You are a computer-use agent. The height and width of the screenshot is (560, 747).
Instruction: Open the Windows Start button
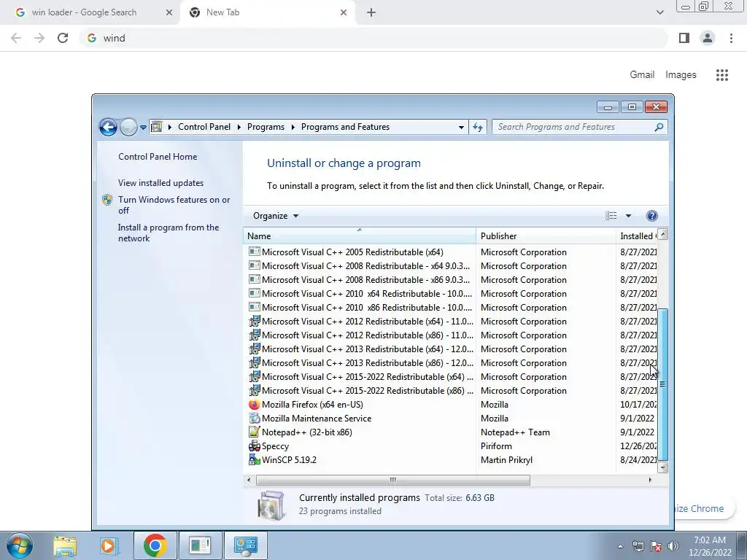click(x=20, y=545)
